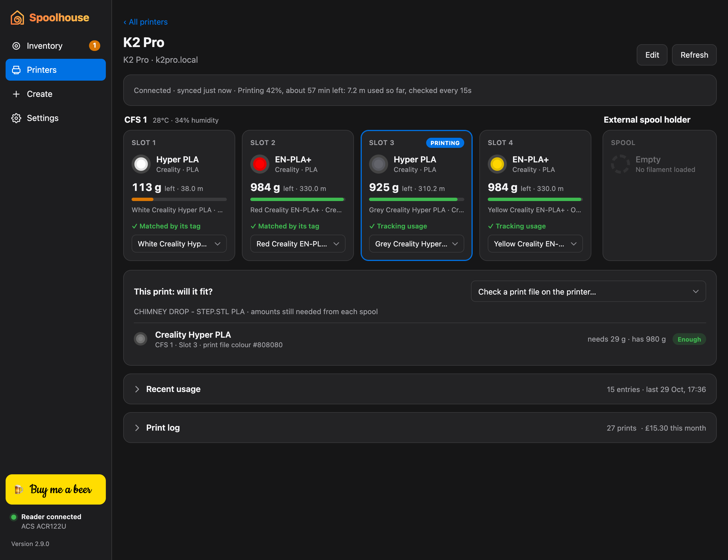Screen dimensions: 728x560
Task: Open Slot 1 White Creality spool dropdown
Action: coord(179,244)
